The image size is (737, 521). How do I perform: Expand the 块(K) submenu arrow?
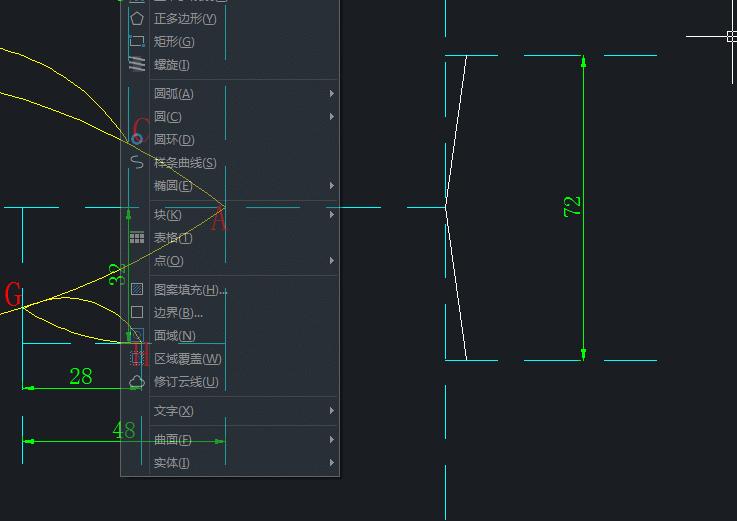[332, 214]
